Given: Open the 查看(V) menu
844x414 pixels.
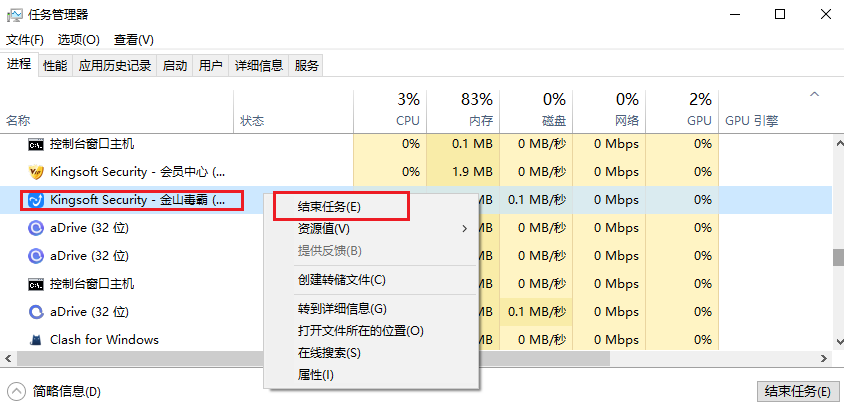Looking at the screenshot, I should (133, 40).
